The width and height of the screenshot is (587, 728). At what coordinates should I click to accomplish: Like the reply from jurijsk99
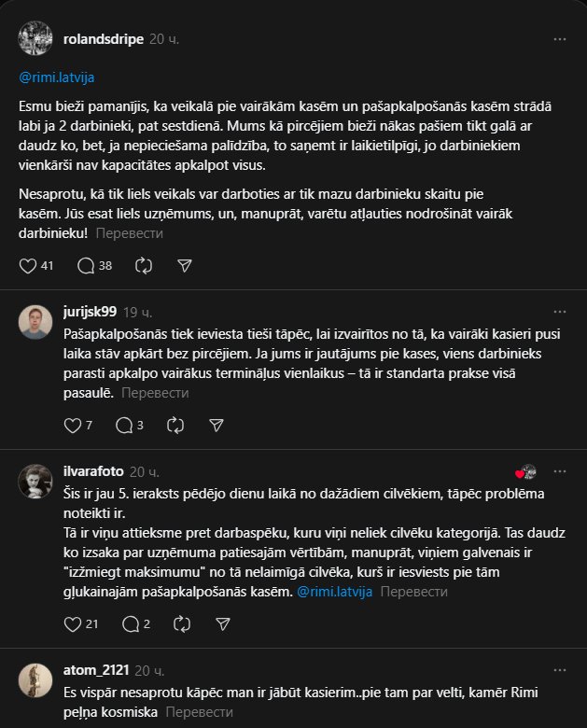pyautogui.click(x=73, y=425)
